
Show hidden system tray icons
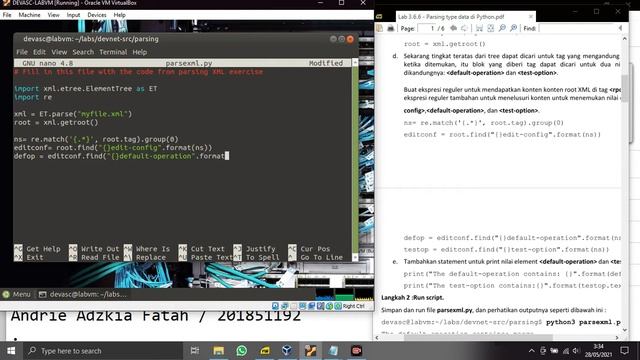(x=531, y=351)
